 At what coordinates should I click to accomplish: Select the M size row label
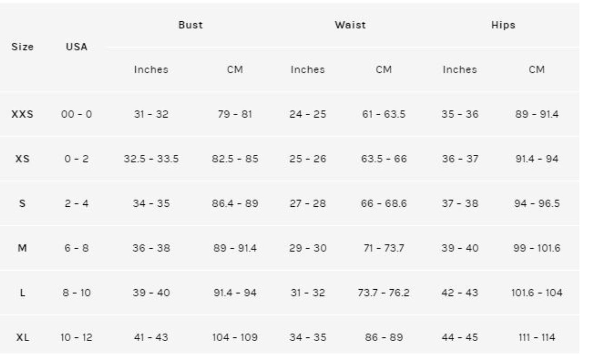tap(22, 248)
